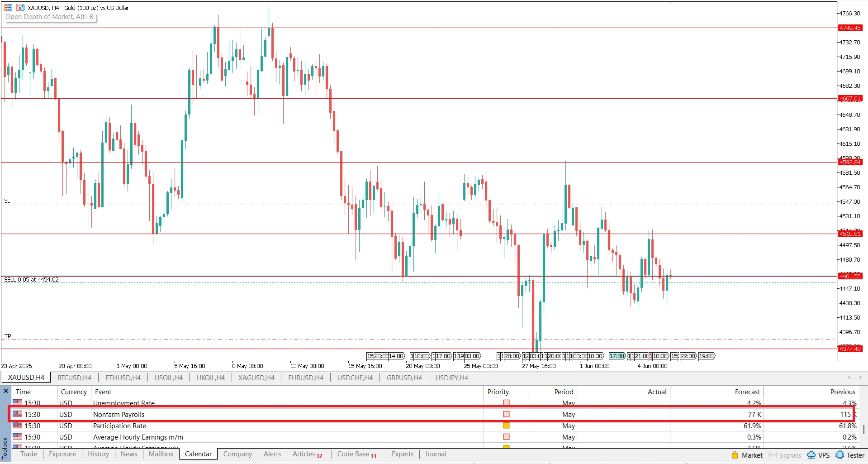Click the calendar list vertical scrollbar
This screenshot has height=464, width=868.
863,429
